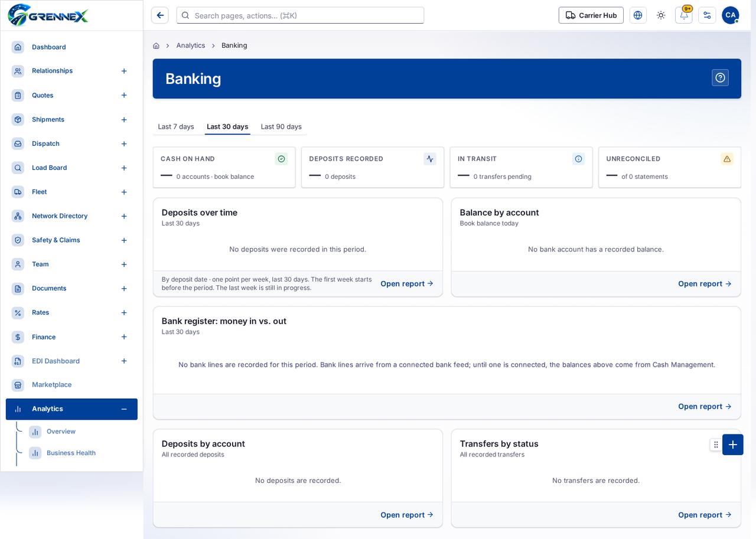Click the back arrow button
Screen dimensions: 756x539
[160, 15]
